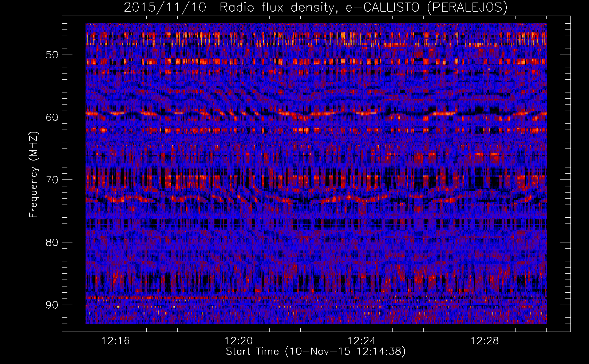Click the 12:24 time tick label
Image resolution: width=589 pixels, height=364 pixels.
click(x=362, y=341)
